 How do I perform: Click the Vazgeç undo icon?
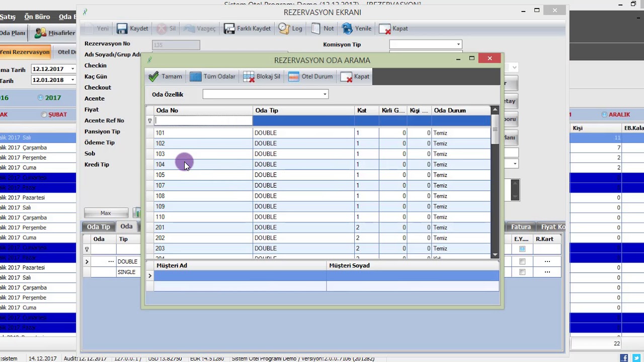(x=189, y=29)
